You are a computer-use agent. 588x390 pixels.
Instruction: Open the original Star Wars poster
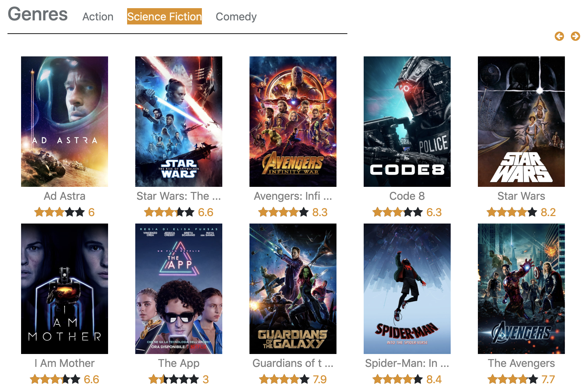[521, 122]
